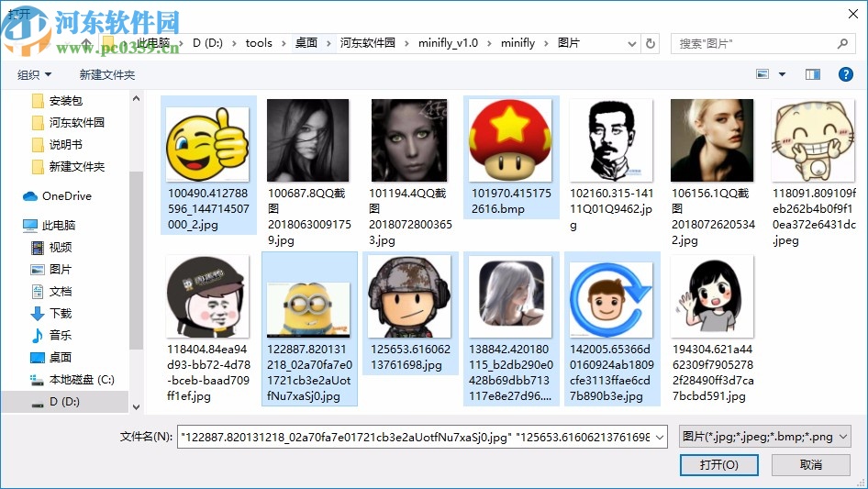
Task: Click the minifly breadcrumb segment
Action: coord(517,42)
